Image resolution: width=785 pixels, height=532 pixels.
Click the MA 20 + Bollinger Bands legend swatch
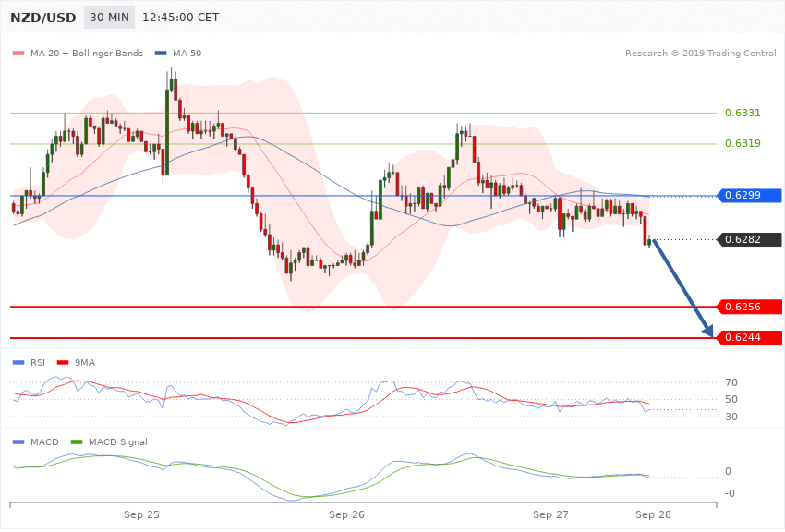pos(18,53)
